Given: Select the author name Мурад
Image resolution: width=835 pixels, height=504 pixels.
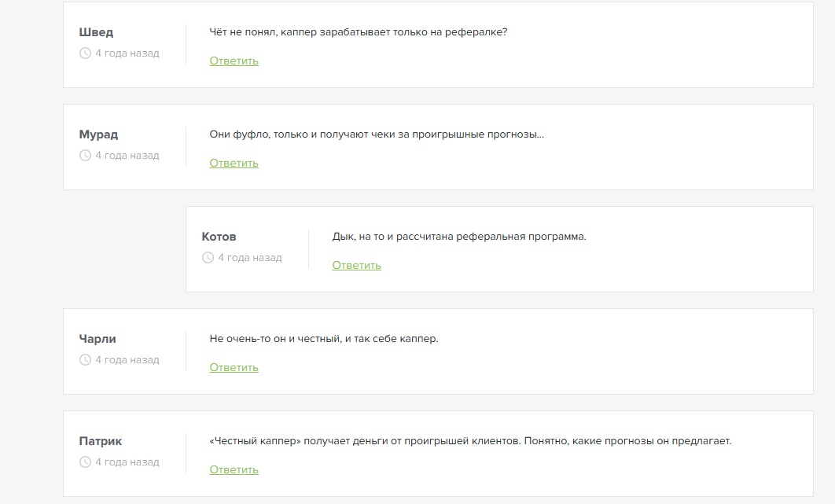Looking at the screenshot, I should pos(98,134).
